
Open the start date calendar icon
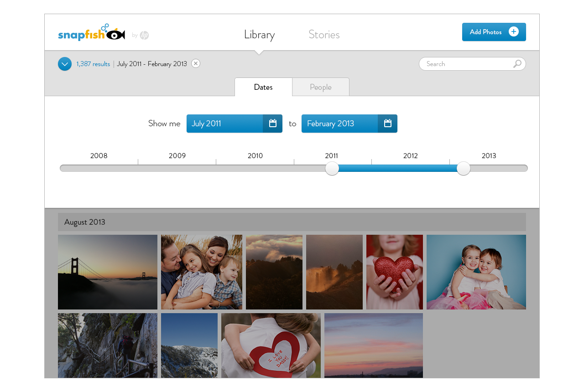tap(273, 124)
